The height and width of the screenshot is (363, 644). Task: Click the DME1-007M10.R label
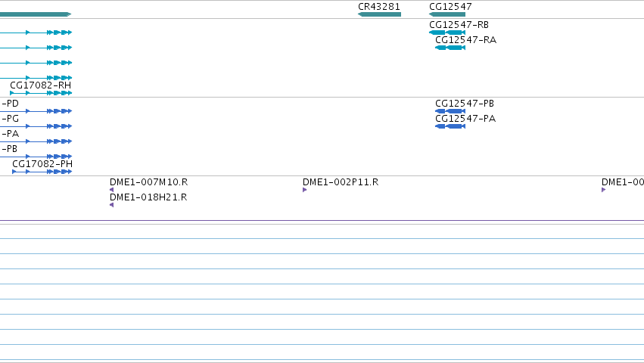click(148, 182)
